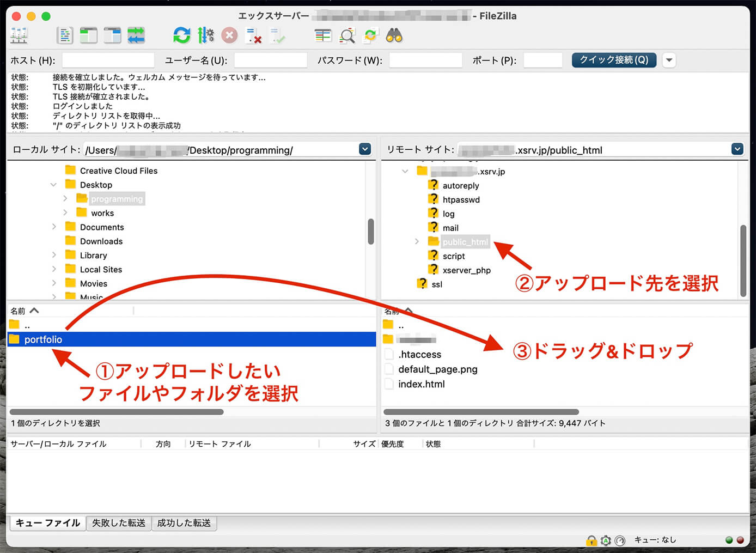
Task: Select the mail remote folder
Action: point(450,228)
